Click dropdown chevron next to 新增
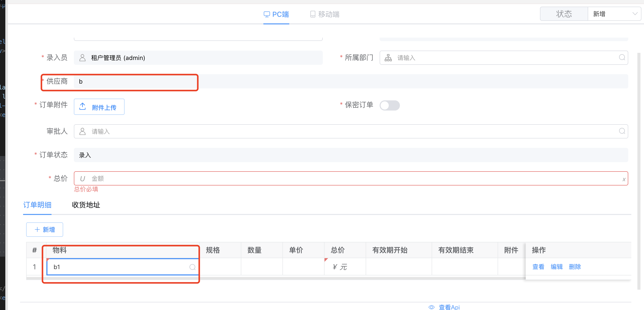The image size is (644, 310). tap(635, 14)
